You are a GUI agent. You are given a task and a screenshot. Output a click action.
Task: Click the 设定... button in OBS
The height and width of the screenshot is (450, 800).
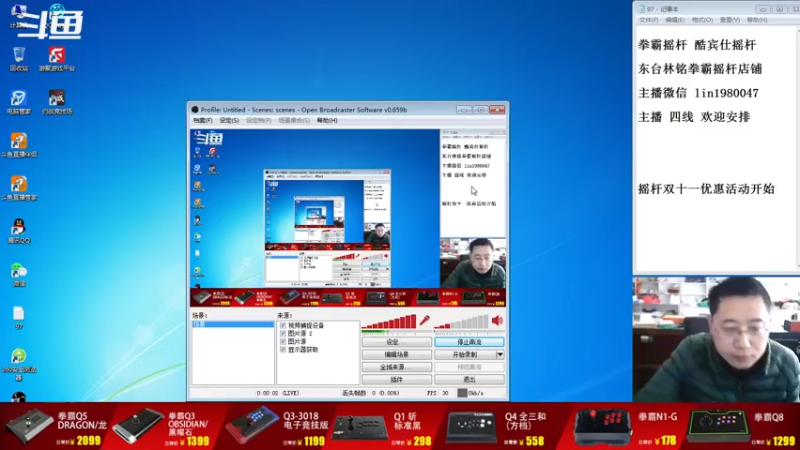click(x=396, y=342)
